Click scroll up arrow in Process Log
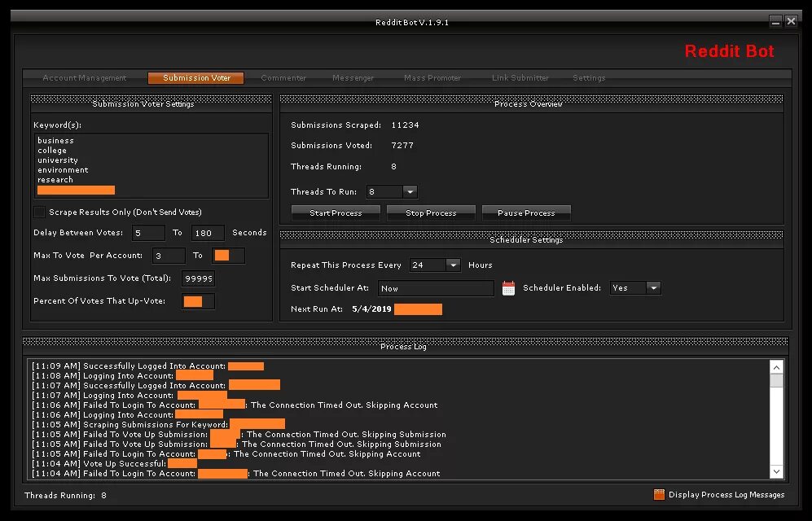The width and height of the screenshot is (812, 521). (776, 367)
